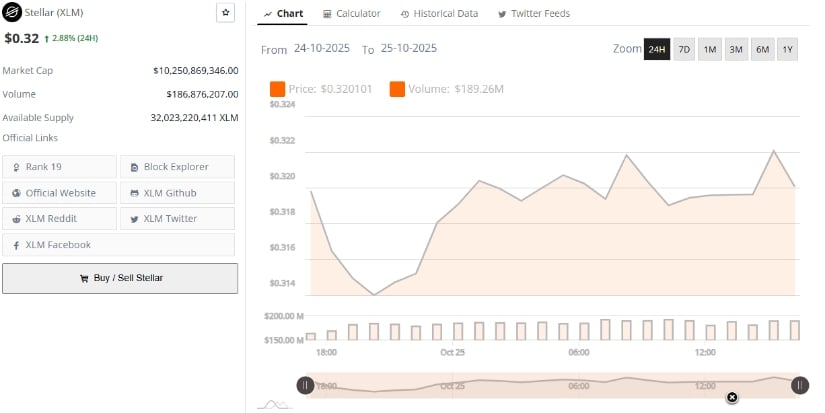Open the Block Explorer link

pos(177,167)
